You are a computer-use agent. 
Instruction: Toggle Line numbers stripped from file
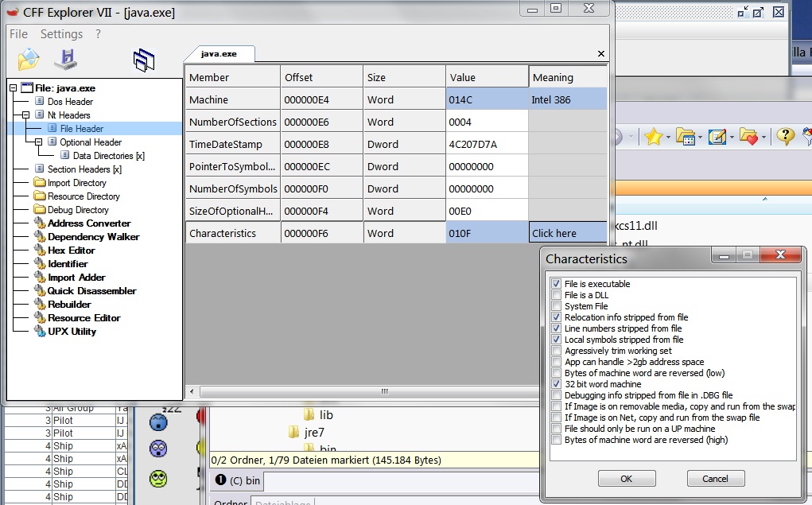pos(556,328)
